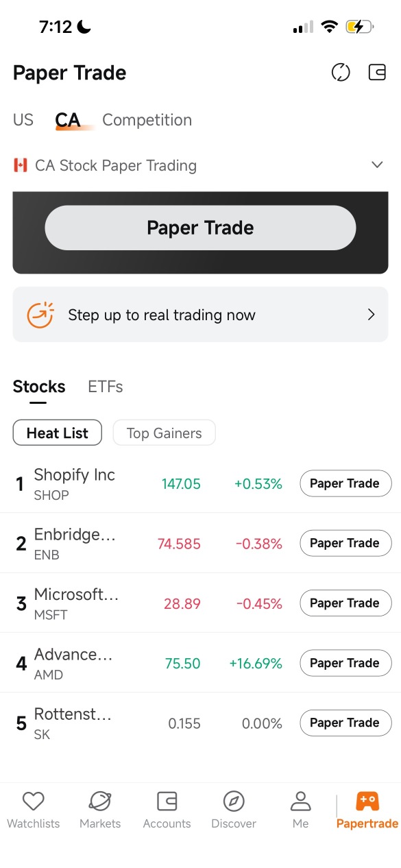
Task: Expand CA Stock Paper Trading dropdown chevron
Action: 376,165
